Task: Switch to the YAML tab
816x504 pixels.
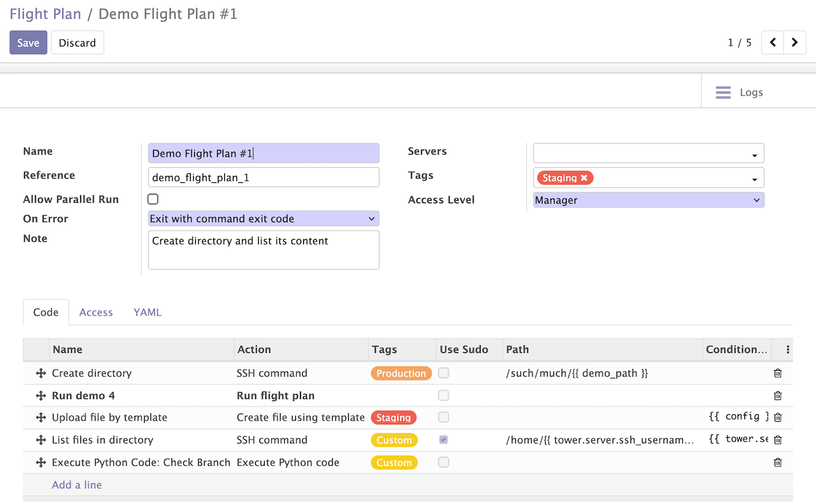Action: point(147,312)
